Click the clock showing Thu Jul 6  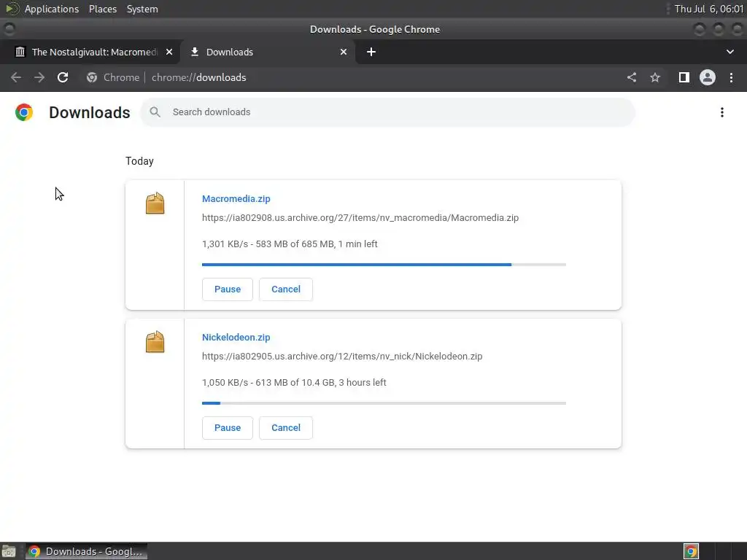(709, 9)
